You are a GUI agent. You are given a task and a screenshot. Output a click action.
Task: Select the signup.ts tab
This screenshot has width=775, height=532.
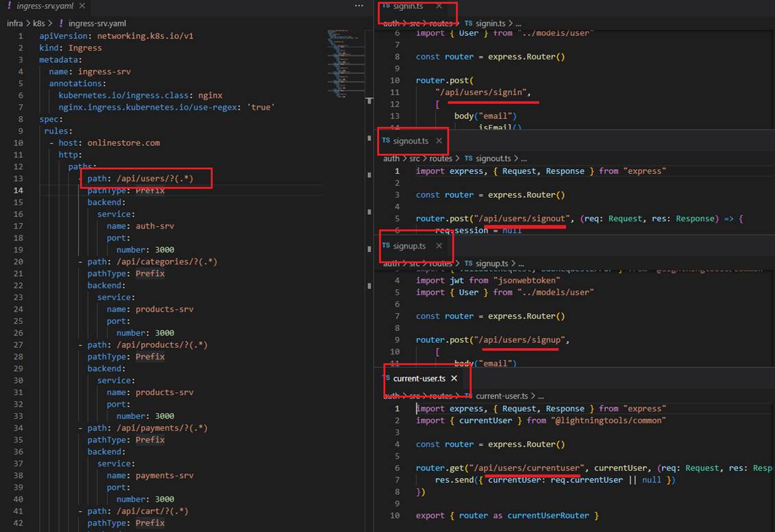click(409, 246)
